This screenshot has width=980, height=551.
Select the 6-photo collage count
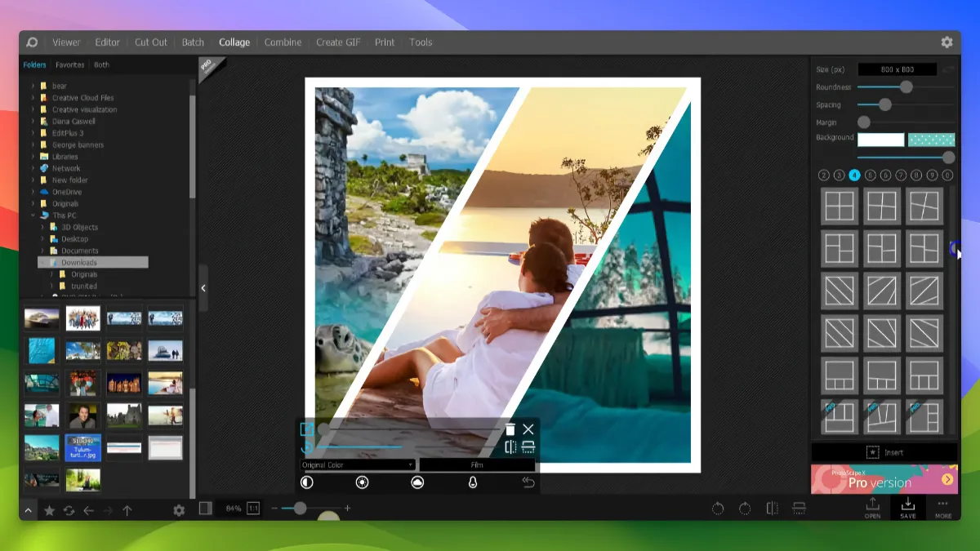pyautogui.click(x=885, y=174)
